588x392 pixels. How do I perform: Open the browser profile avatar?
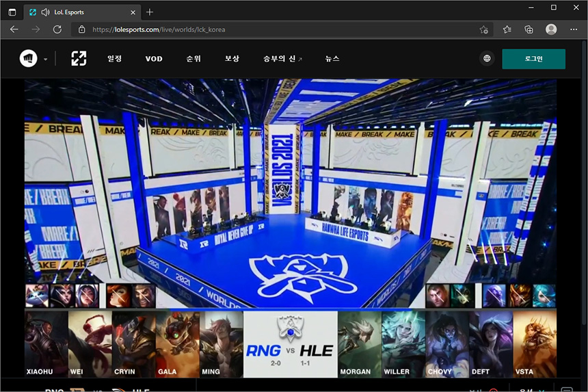[x=551, y=29]
